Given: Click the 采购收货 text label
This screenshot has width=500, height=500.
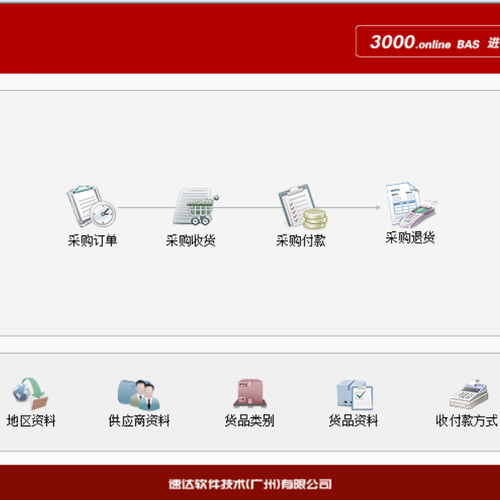Looking at the screenshot, I should [191, 240].
